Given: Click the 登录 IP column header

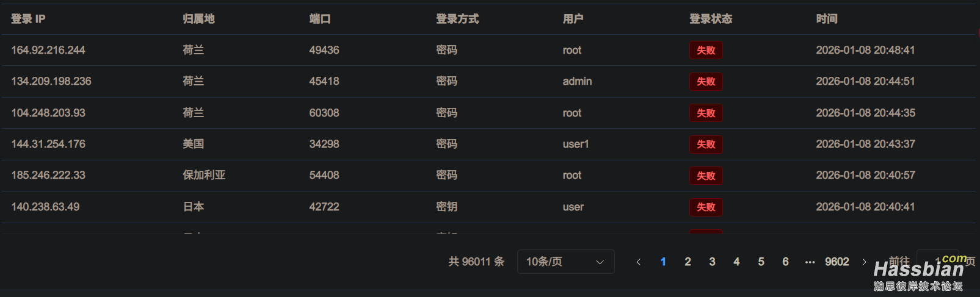Looking at the screenshot, I should 28,19.
